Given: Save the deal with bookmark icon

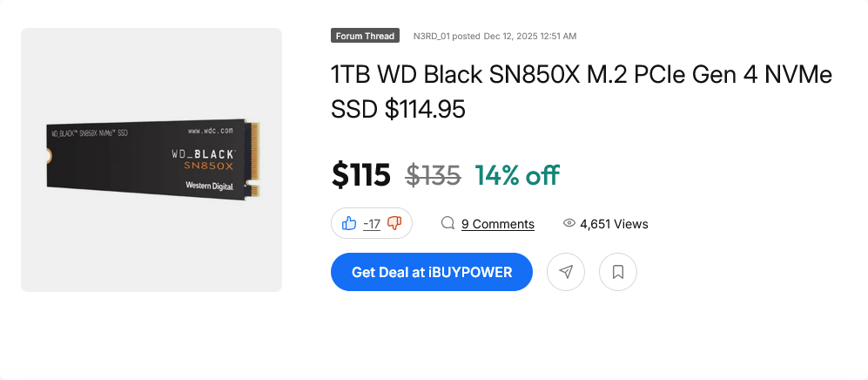Looking at the screenshot, I should point(618,272).
